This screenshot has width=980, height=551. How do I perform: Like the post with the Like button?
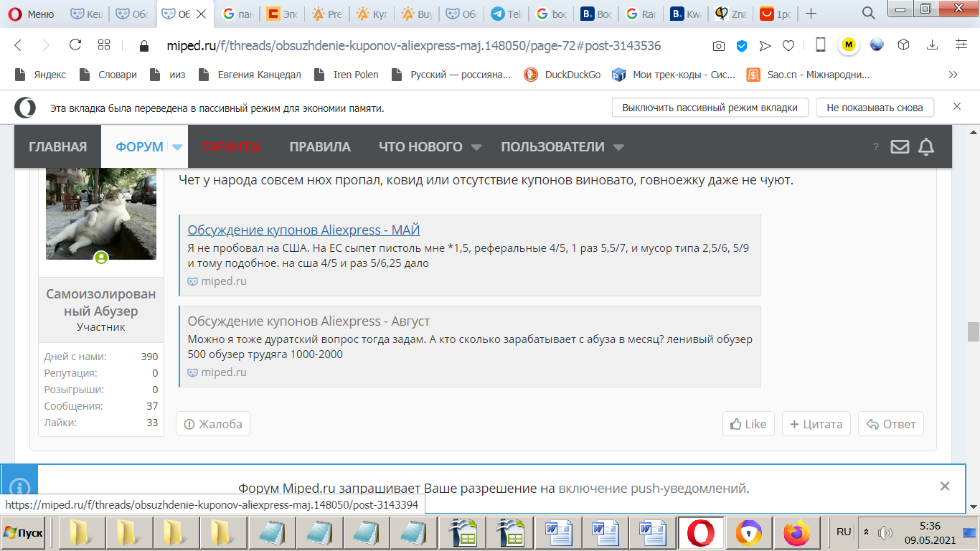click(748, 424)
